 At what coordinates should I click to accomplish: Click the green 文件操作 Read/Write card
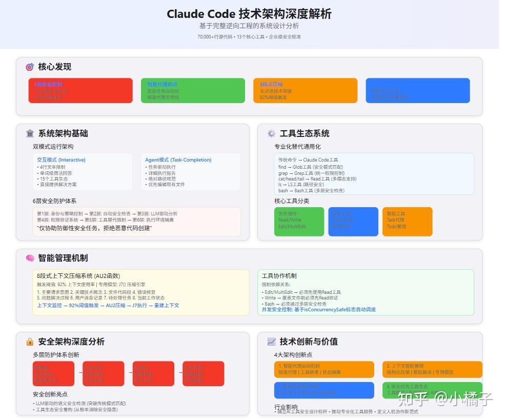[x=299, y=222]
